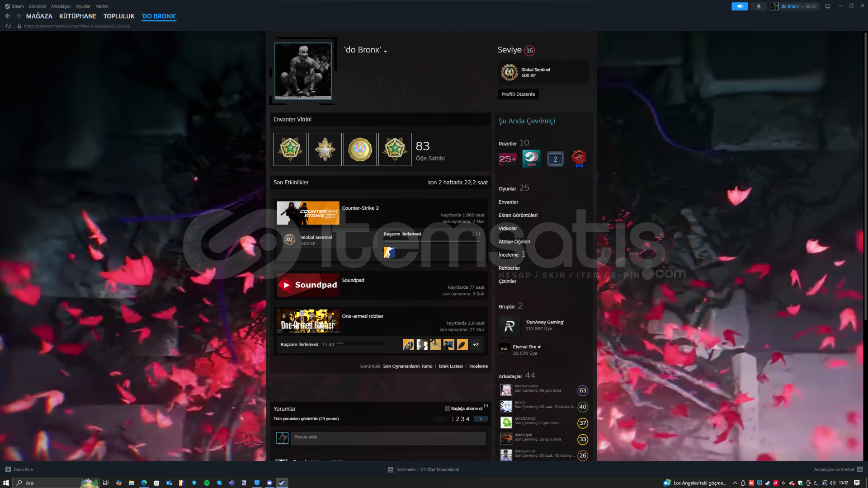This screenshot has height=488, width=868.
Task: Open the Görünüm menu
Action: coord(37,6)
